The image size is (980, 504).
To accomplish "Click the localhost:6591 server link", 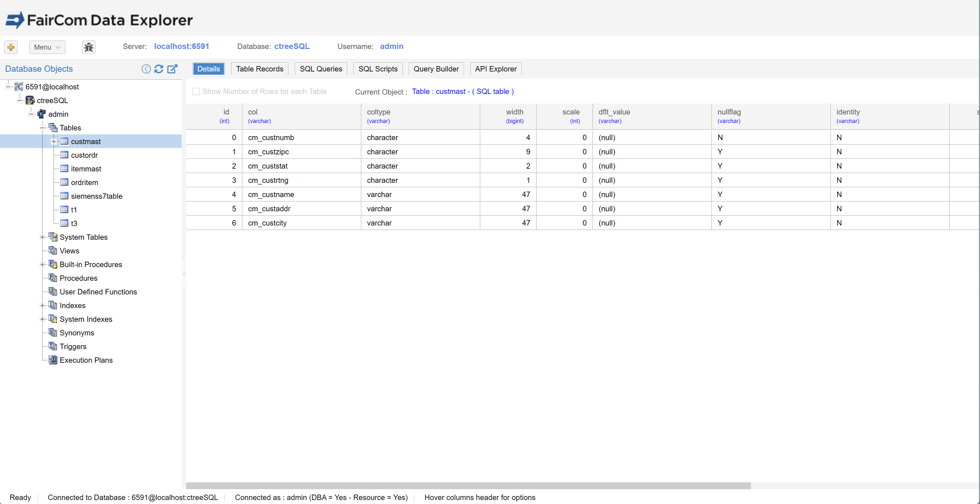I will pos(182,46).
